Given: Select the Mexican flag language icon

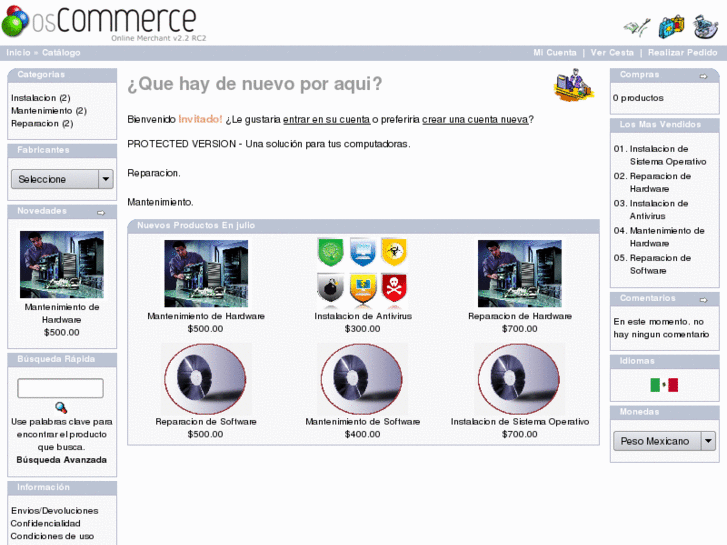Looking at the screenshot, I should click(x=664, y=385).
